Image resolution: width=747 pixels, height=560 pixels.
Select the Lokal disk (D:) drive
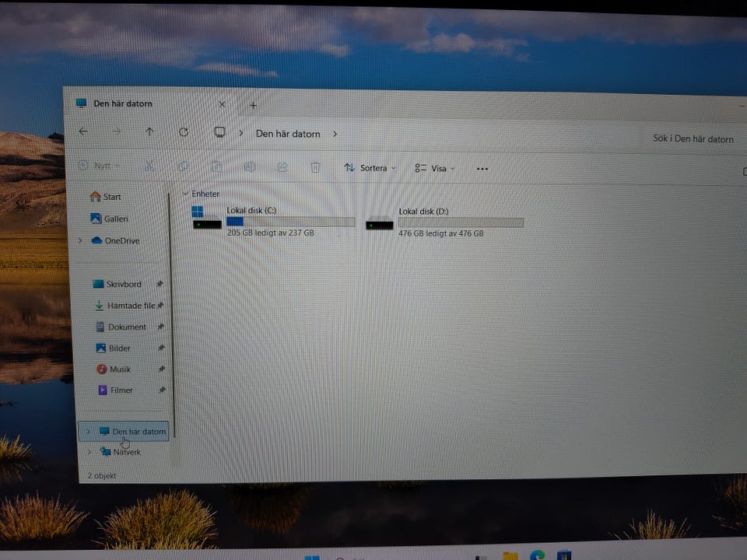(x=444, y=222)
